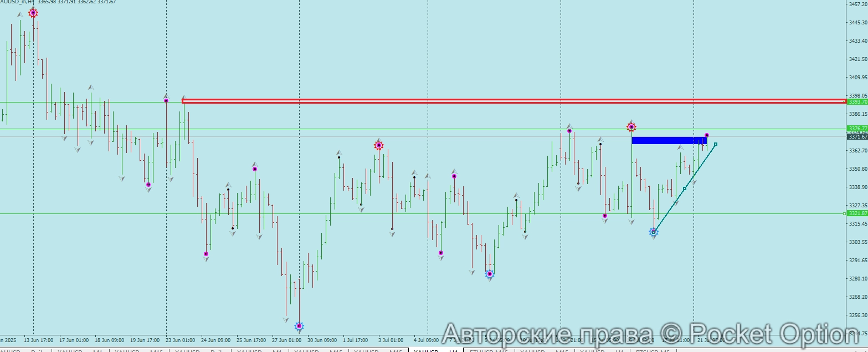Image resolution: width=868 pixels, height=352 pixels.
Task: Select the long red rectangle resistance zone
Action: tap(499, 101)
